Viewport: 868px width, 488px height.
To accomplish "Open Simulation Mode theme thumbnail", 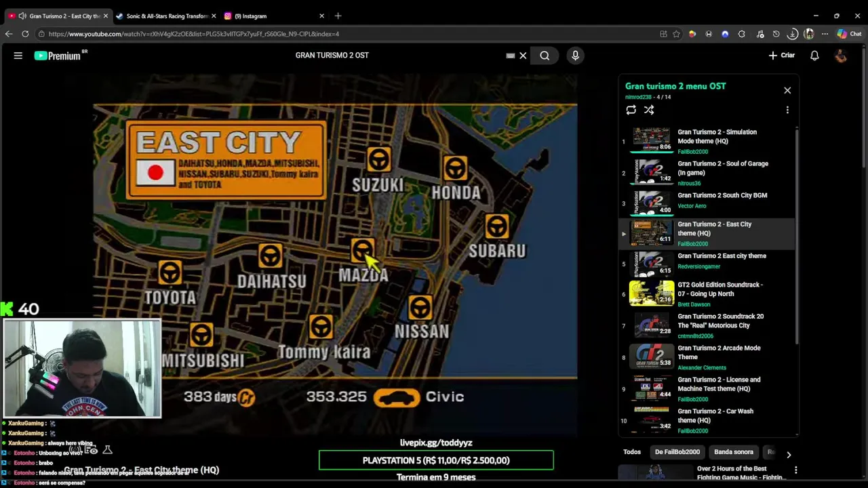I will click(x=652, y=139).
